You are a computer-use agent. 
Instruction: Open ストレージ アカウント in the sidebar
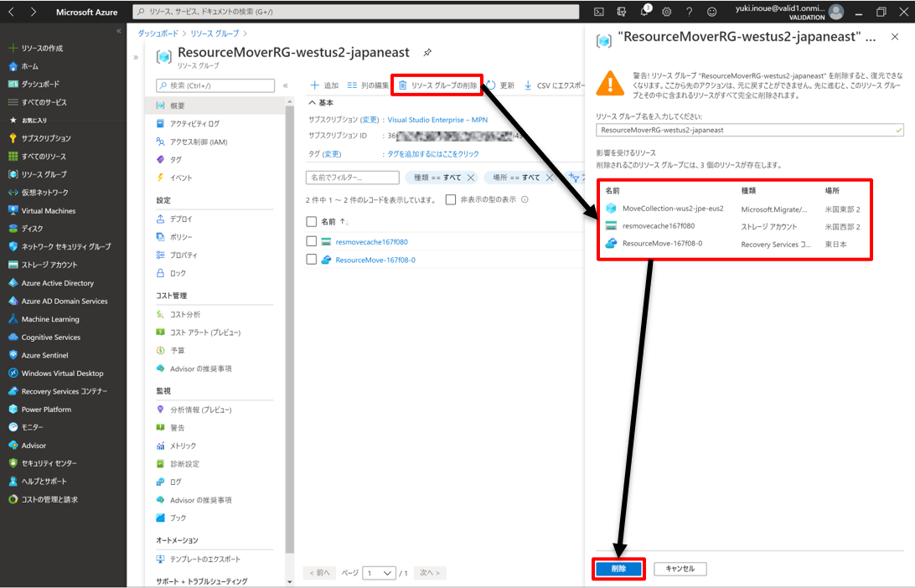[x=49, y=265]
